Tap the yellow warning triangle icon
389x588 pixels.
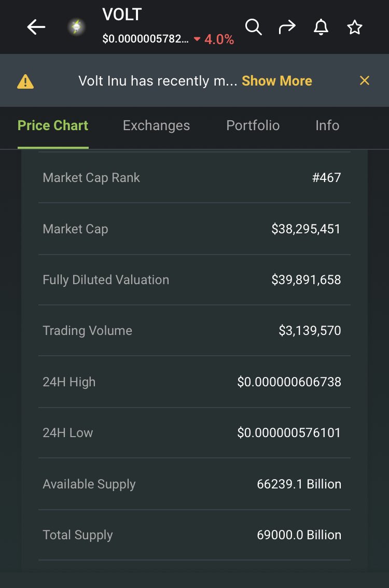[25, 81]
